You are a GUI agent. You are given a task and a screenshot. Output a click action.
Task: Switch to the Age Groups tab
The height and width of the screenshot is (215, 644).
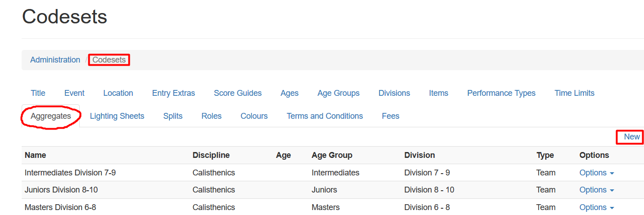tap(338, 93)
